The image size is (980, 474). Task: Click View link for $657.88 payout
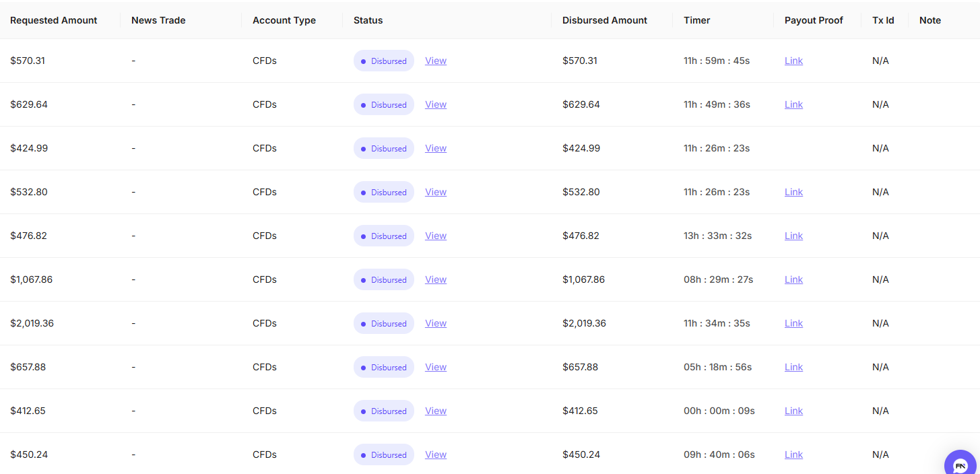435,367
